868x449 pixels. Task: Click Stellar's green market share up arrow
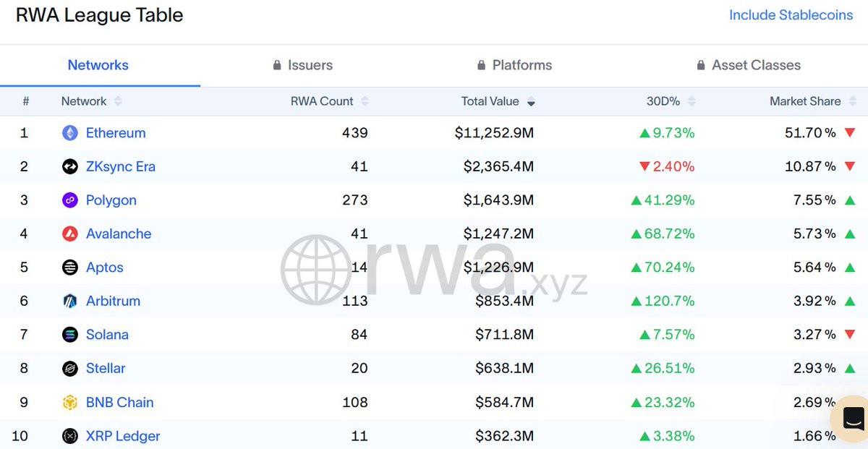click(x=850, y=368)
